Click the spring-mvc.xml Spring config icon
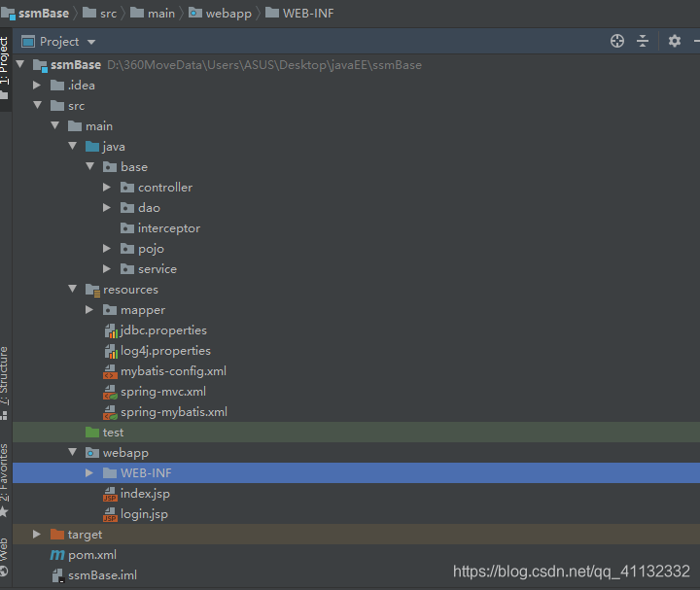The width and height of the screenshot is (700, 590). coord(110,392)
